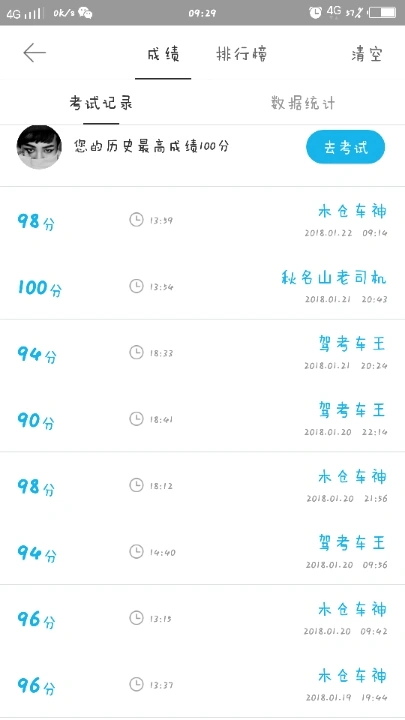
Task: Select the 成绩 tab
Action: (x=163, y=54)
